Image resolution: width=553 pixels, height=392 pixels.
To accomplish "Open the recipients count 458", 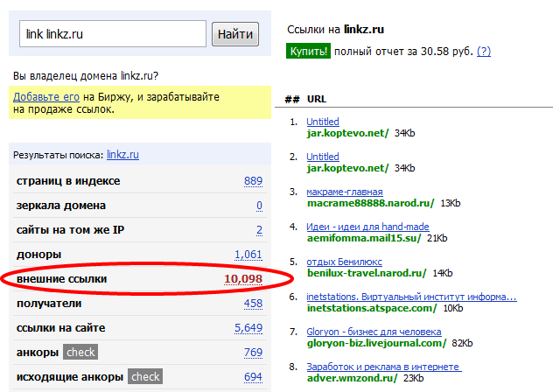I will click(x=253, y=304).
